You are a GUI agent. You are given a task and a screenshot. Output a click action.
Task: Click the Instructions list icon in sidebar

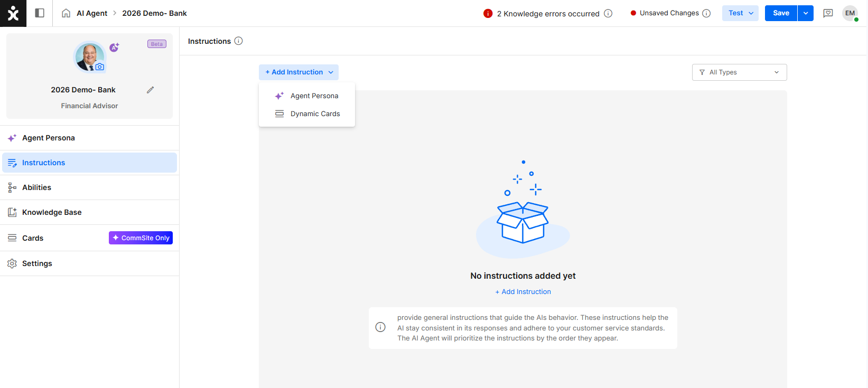tap(12, 163)
